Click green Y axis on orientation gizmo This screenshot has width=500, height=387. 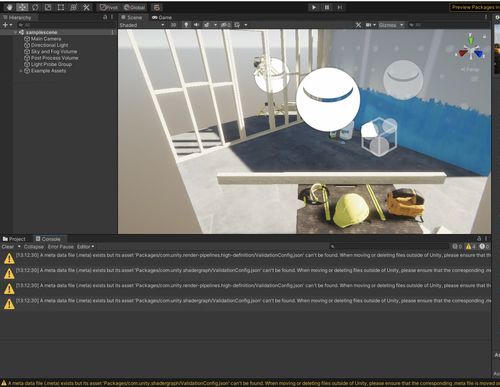coord(470,40)
